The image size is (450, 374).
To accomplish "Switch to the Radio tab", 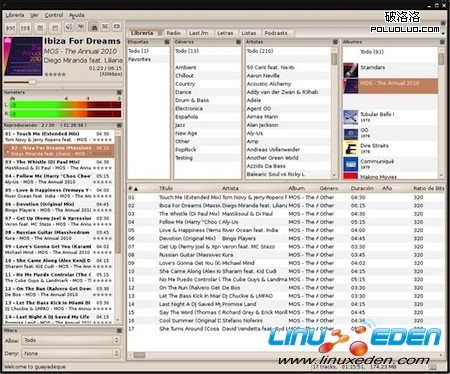I will (x=173, y=33).
